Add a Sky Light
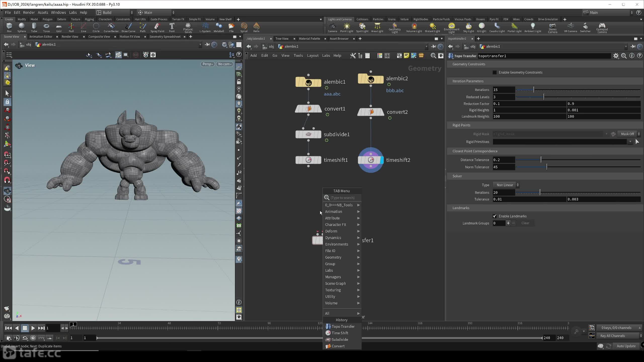Screen dimensions: 644x362 point(468,27)
